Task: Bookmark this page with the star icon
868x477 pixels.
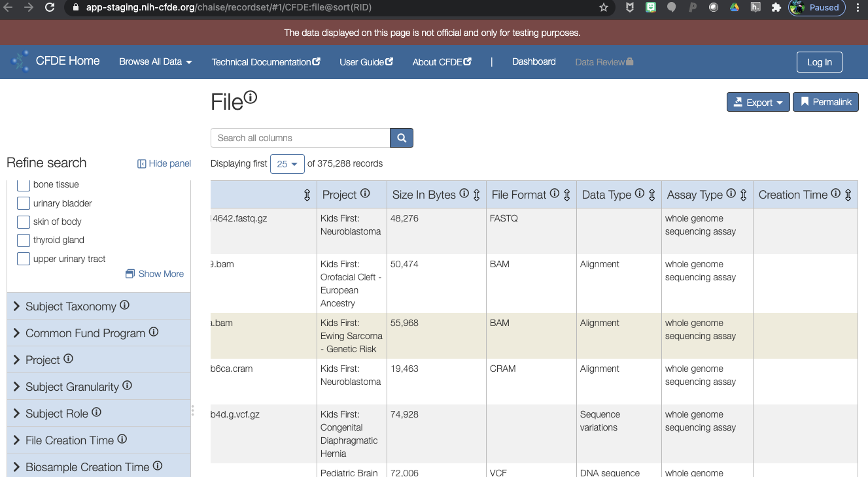Action: pyautogui.click(x=603, y=8)
